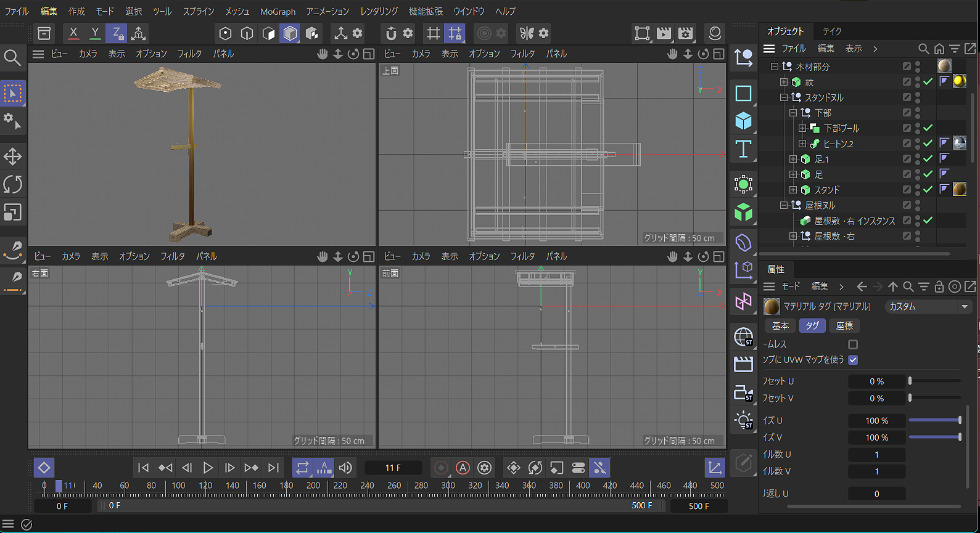The image size is (980, 533).
Task: Expand the 足.1 object in tree
Action: 793,159
